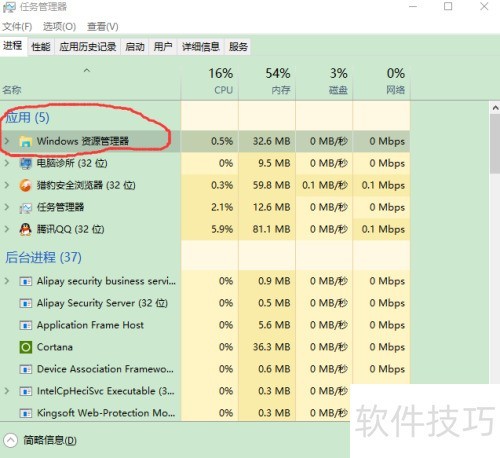
Task: Click the Alipay Security Server icon
Action: [x=26, y=303]
